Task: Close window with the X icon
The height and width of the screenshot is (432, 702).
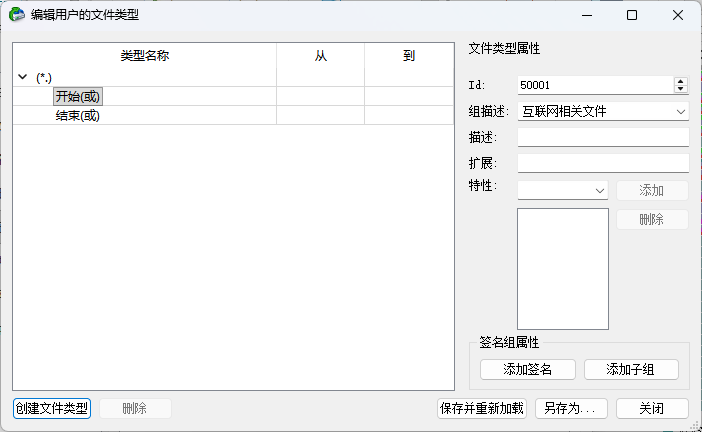Action: click(678, 15)
